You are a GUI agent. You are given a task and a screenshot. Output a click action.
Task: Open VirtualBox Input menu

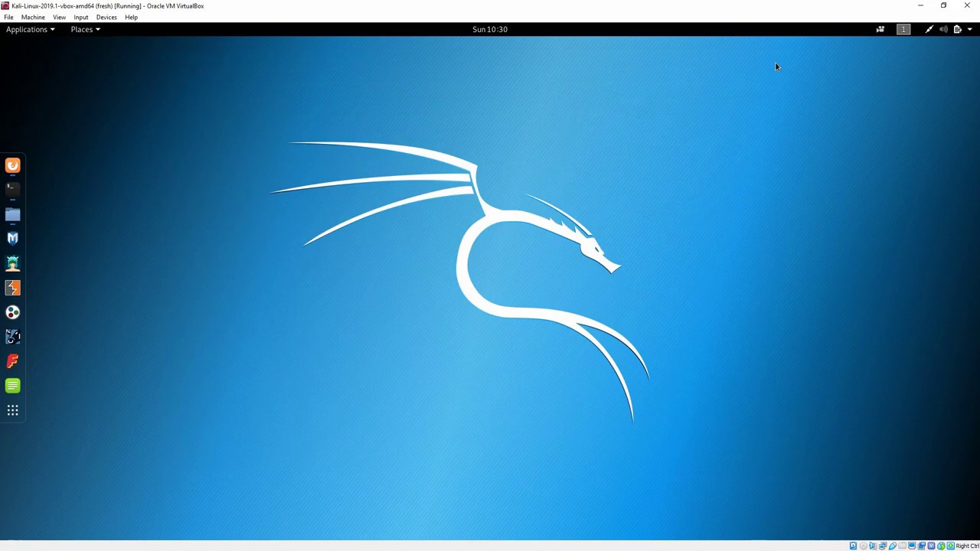[80, 17]
